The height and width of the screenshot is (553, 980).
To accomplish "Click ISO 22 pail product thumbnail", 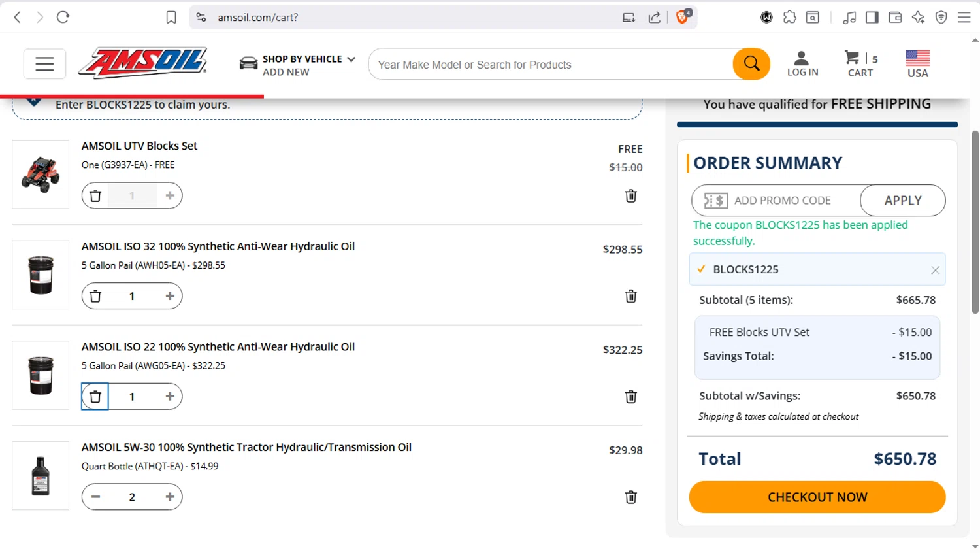I will coord(41,375).
